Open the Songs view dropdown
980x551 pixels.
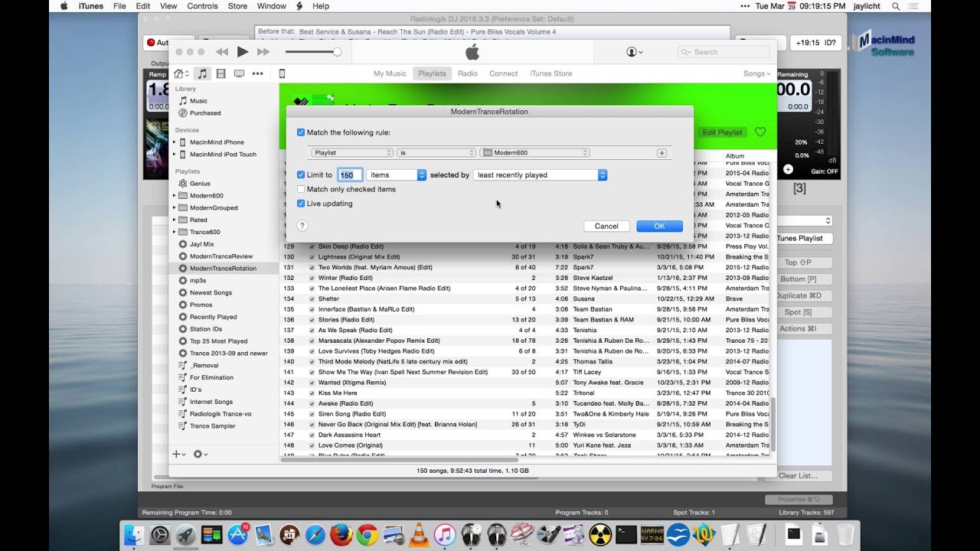tap(756, 73)
